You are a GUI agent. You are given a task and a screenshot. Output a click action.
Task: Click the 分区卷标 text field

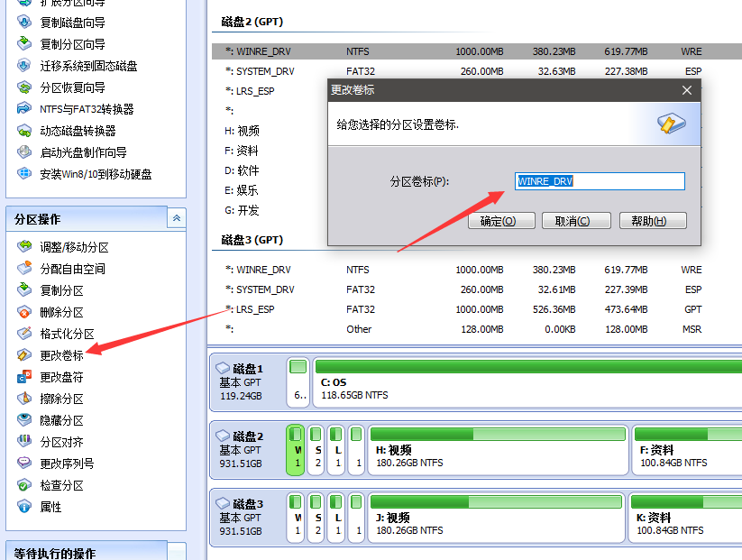[600, 181]
